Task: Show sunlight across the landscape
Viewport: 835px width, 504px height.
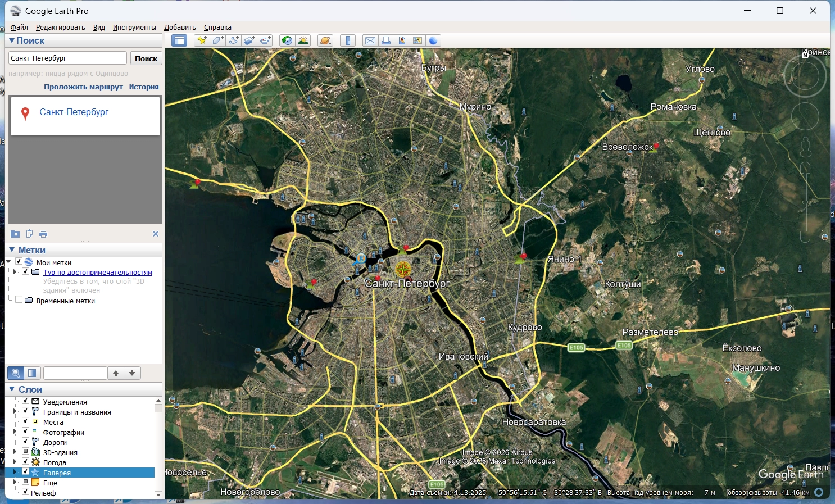Action: tap(303, 40)
